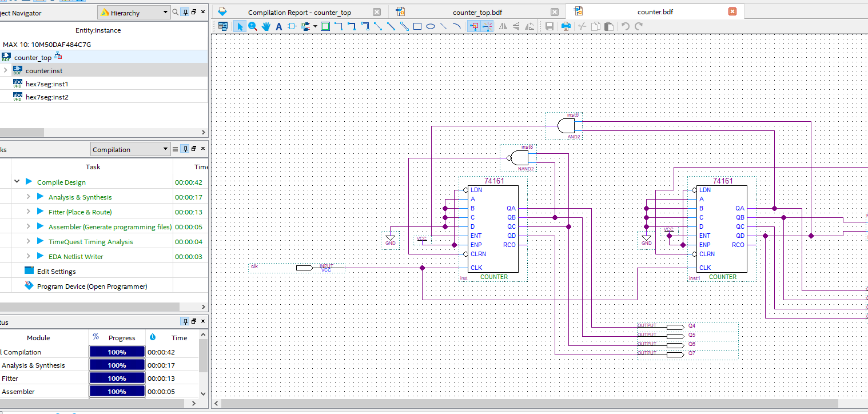Pick the Orthogonal Node tool
Screen dimensions: 868x414
(x=339, y=26)
